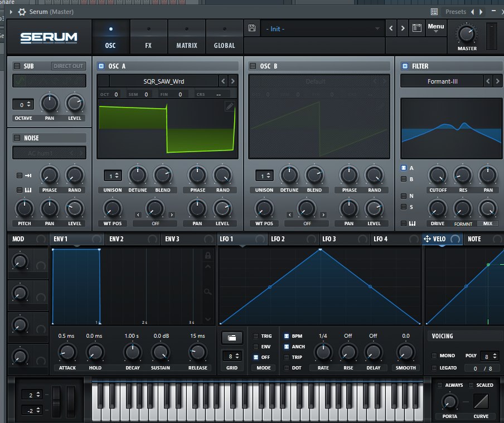The height and width of the screenshot is (423, 504).
Task: Click the OSC A warp OFF label
Action: click(x=156, y=223)
